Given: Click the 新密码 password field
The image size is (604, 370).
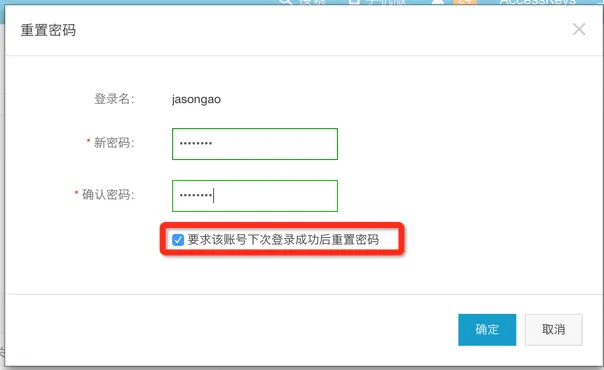Looking at the screenshot, I should [x=255, y=144].
